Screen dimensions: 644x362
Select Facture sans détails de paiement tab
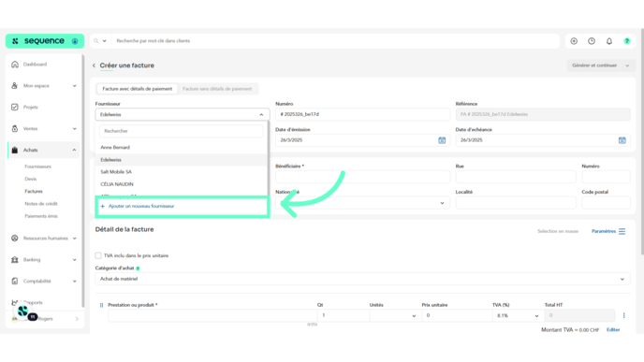tap(217, 89)
